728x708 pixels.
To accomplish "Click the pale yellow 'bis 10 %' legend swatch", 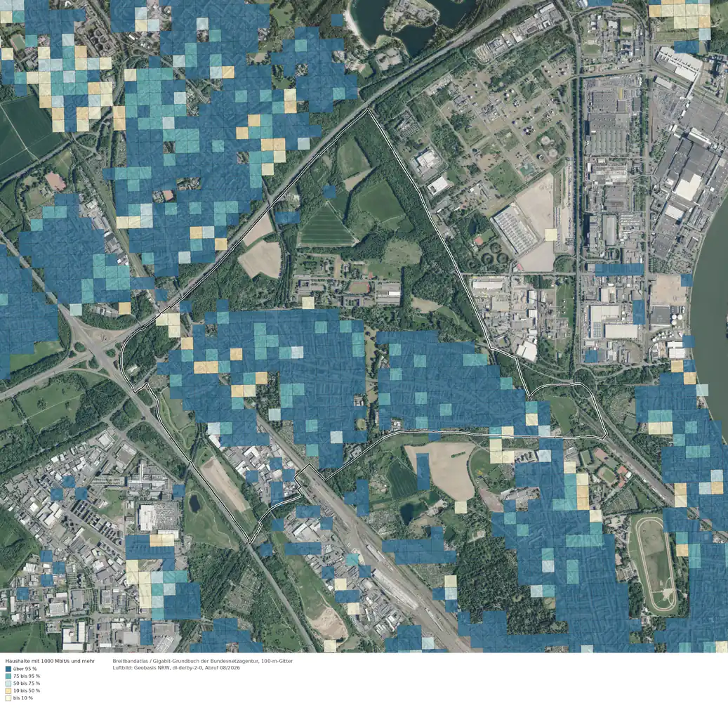I will [8, 697].
